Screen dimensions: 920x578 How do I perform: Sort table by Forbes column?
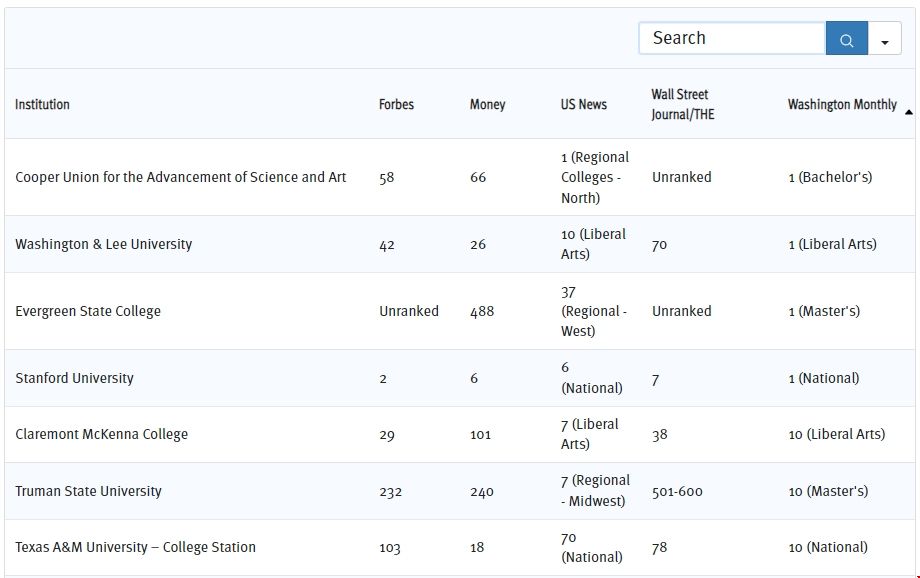(x=396, y=105)
